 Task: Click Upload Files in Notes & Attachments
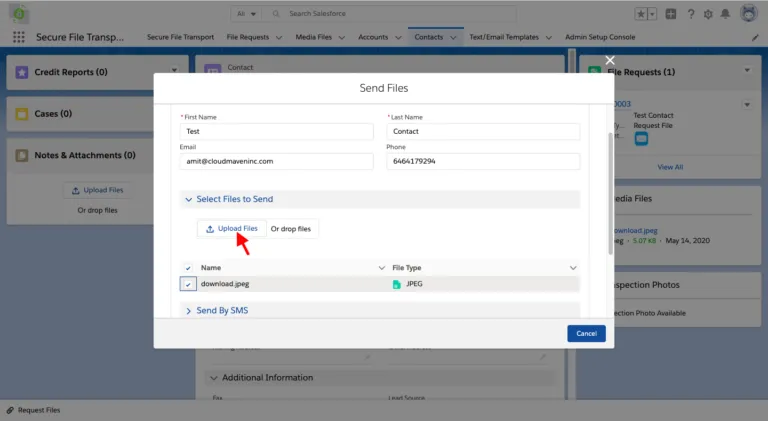click(97, 190)
